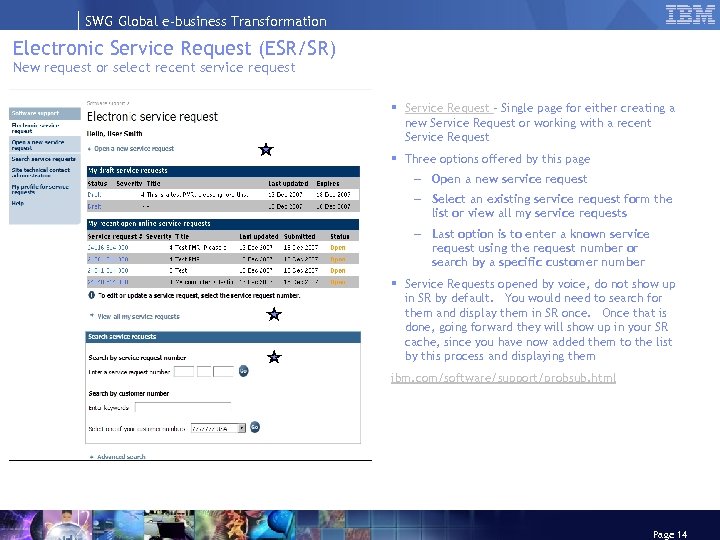Click the info icon beside edit instructions

[91, 295]
